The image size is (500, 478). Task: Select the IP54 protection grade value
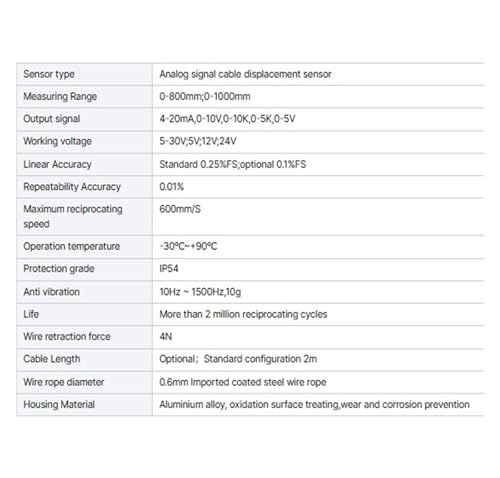169,269
